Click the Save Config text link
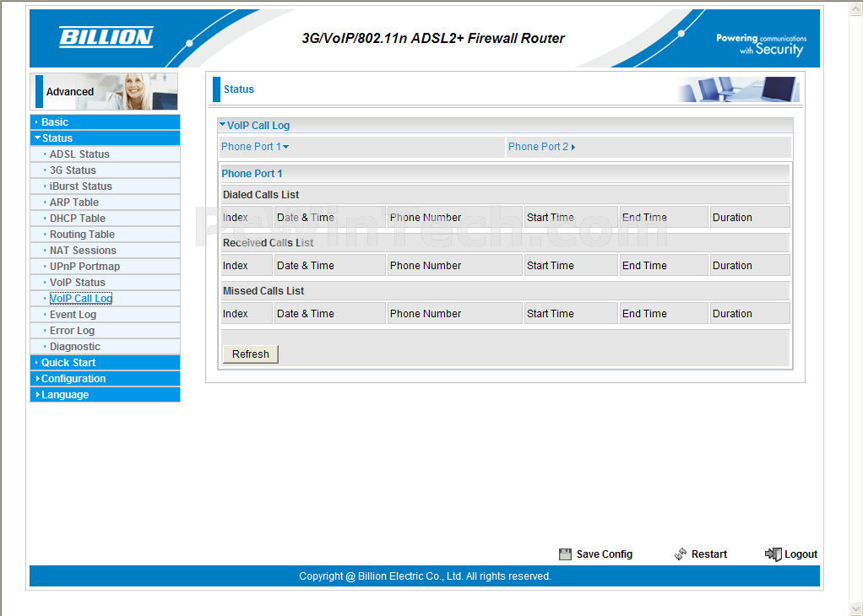This screenshot has height=616, width=863. tap(605, 554)
